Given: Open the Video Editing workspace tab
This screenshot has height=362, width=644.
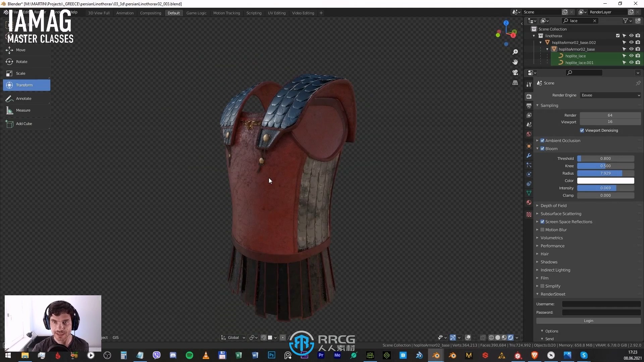Looking at the screenshot, I should tap(303, 13).
